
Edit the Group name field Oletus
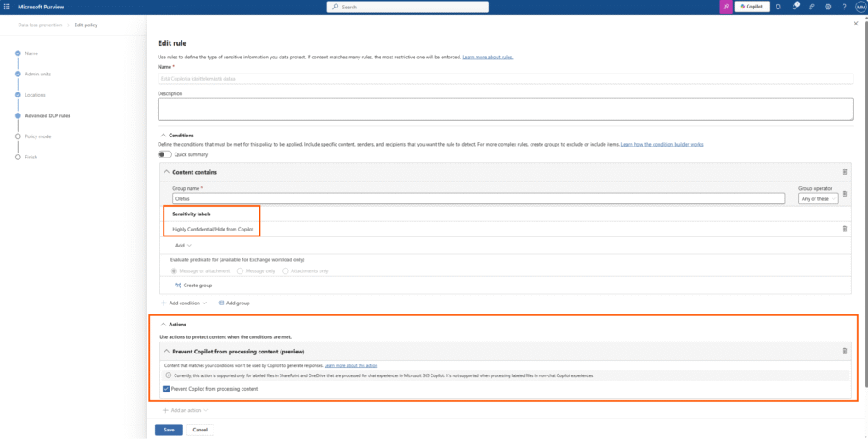tap(478, 198)
